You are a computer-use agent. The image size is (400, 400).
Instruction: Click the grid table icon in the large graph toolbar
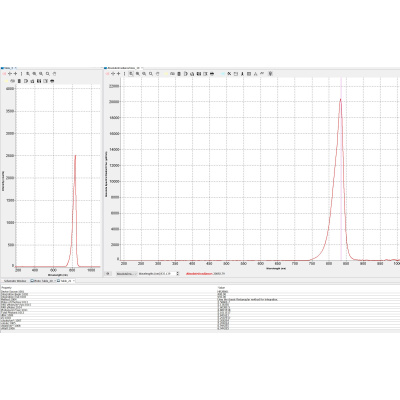pos(249,74)
